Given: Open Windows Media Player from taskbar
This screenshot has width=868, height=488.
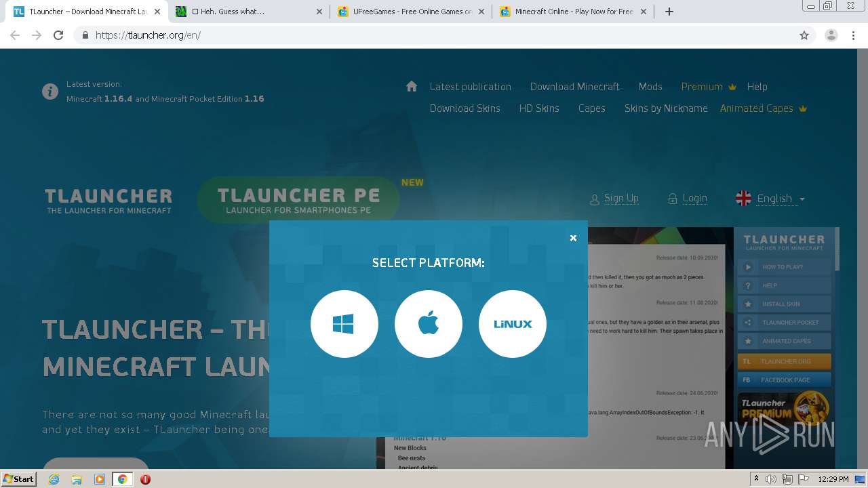Looking at the screenshot, I should point(100,479).
